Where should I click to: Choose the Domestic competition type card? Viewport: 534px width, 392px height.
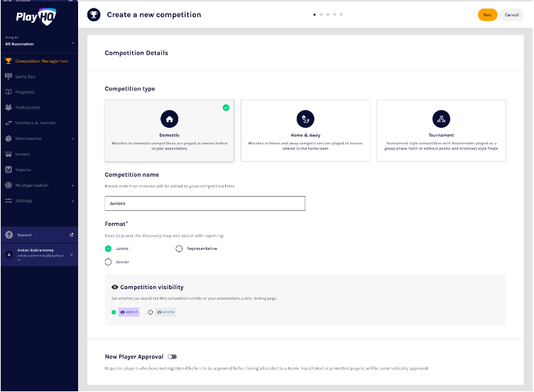click(169, 131)
